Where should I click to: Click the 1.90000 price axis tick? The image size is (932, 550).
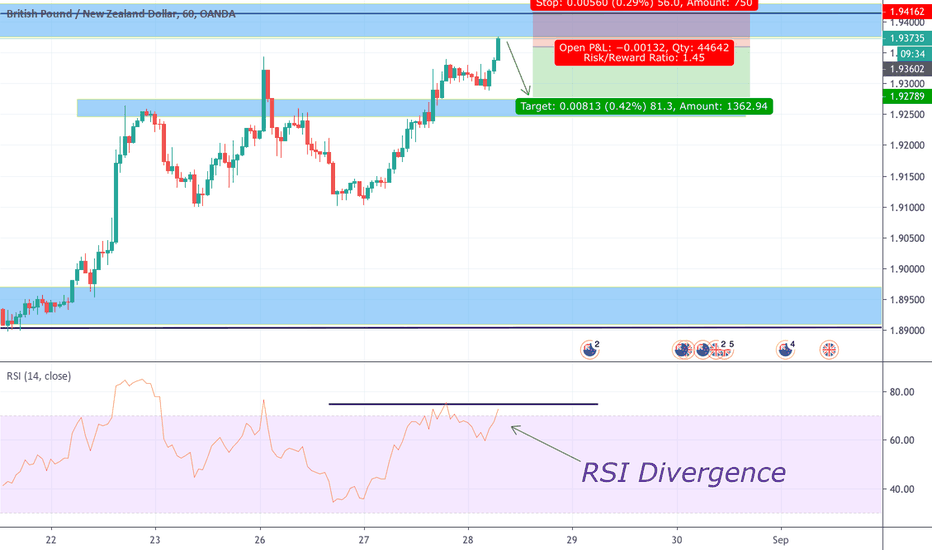pos(907,269)
